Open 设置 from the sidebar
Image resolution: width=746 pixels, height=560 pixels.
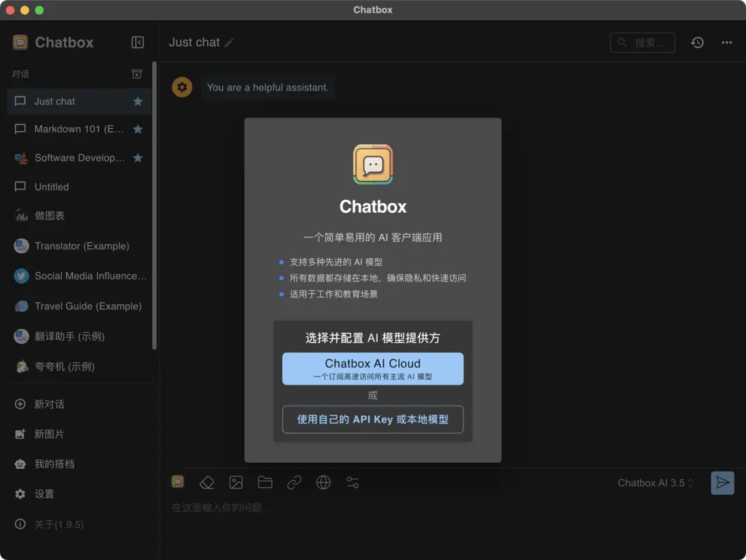tap(41, 494)
